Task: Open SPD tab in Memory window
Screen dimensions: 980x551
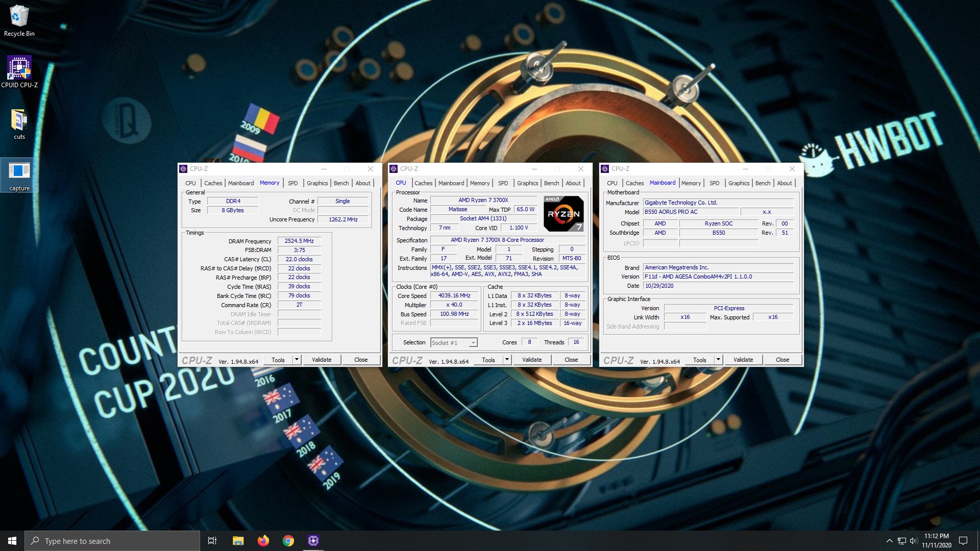Action: pos(292,183)
